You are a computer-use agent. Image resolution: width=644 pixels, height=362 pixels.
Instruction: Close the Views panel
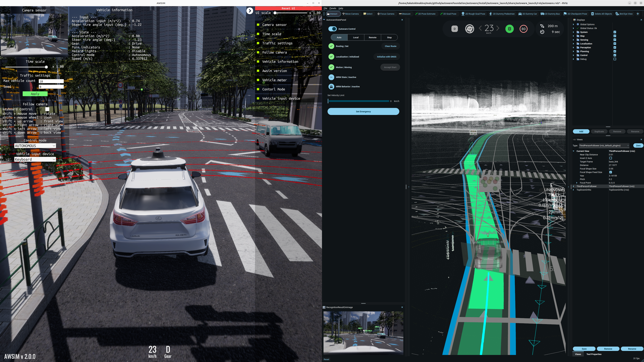(x=641, y=139)
